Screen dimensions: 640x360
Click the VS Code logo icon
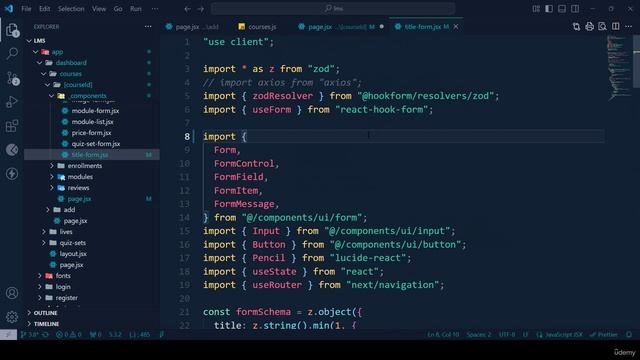(x=9, y=9)
